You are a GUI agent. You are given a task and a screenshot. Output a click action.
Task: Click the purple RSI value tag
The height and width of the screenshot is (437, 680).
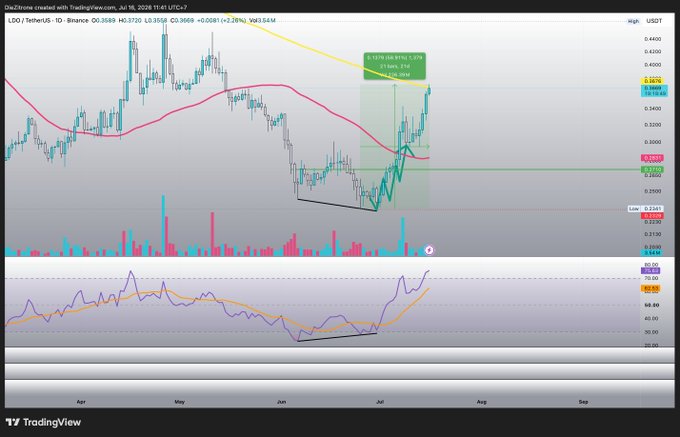point(652,271)
